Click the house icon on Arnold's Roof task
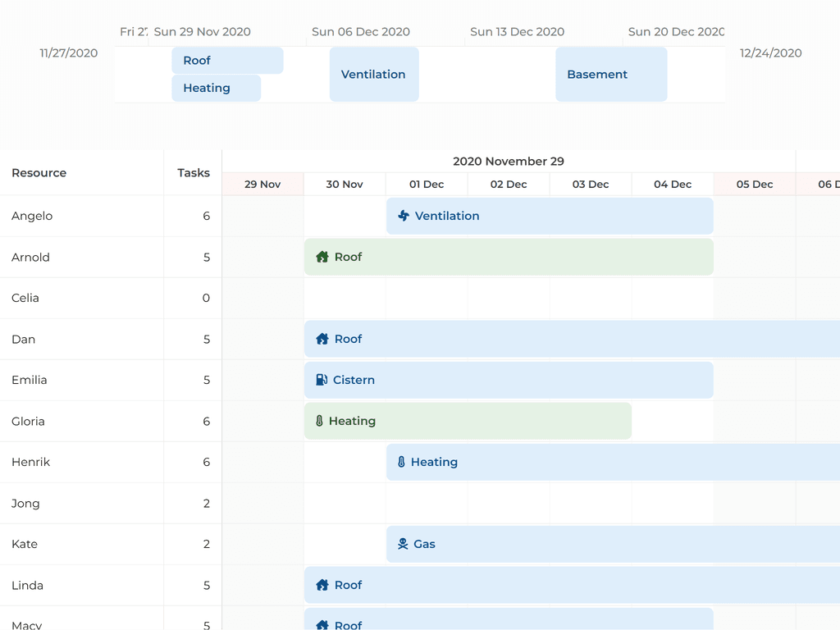Viewport: 840px width, 630px height. [321, 257]
